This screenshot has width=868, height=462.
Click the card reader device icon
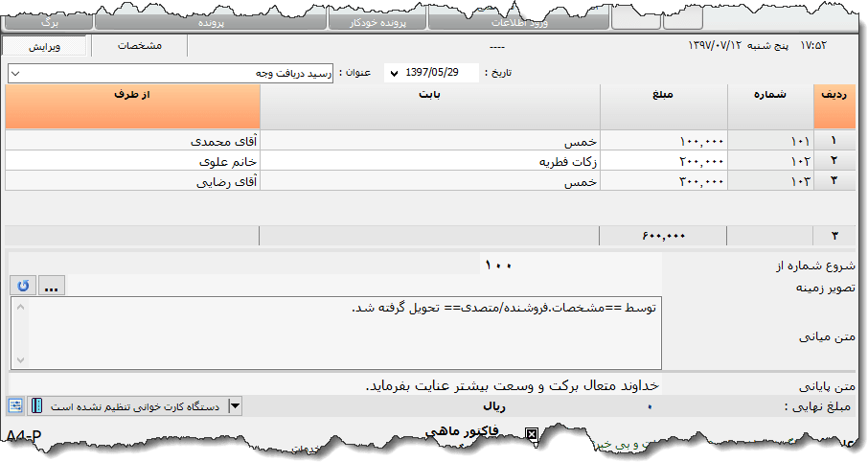(x=36, y=406)
